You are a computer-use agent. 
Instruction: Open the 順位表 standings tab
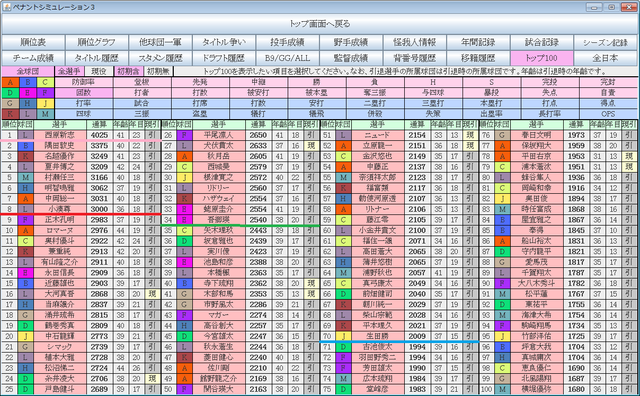pyautogui.click(x=33, y=42)
